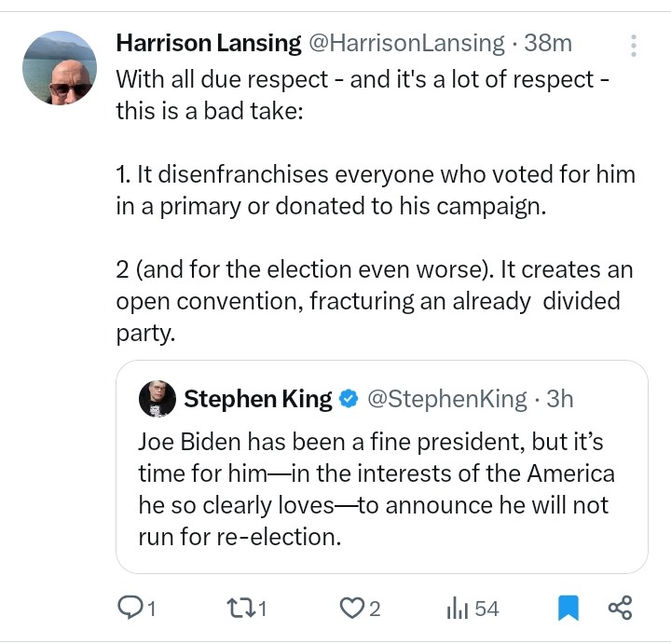The width and height of the screenshot is (671, 644).
Task: Visit the @HarrisonLansing handle link
Action: click(406, 43)
